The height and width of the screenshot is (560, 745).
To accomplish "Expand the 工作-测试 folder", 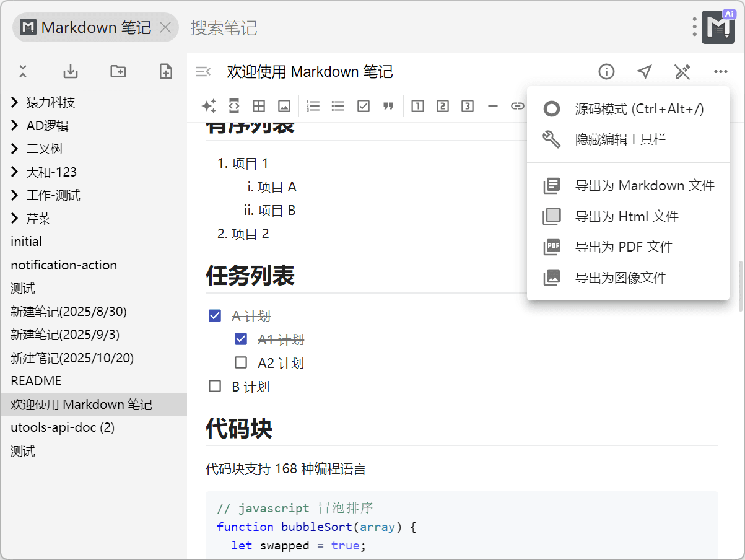I will pos(15,196).
